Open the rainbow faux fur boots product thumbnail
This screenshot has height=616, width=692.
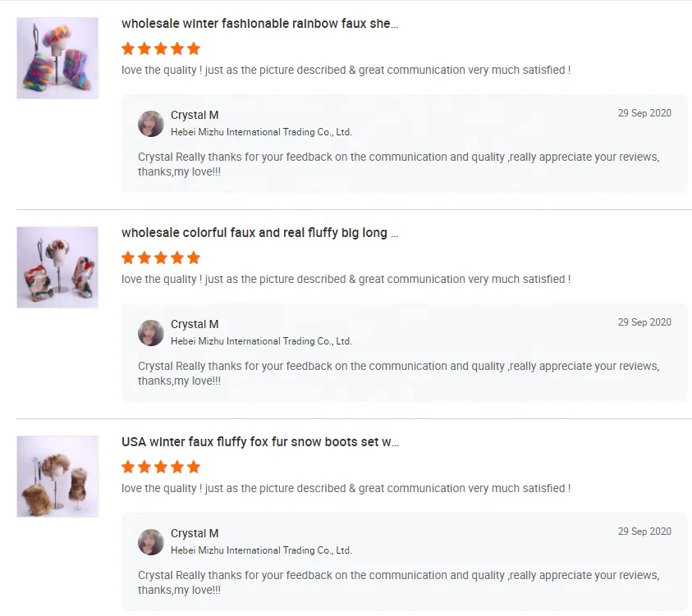[x=57, y=58]
